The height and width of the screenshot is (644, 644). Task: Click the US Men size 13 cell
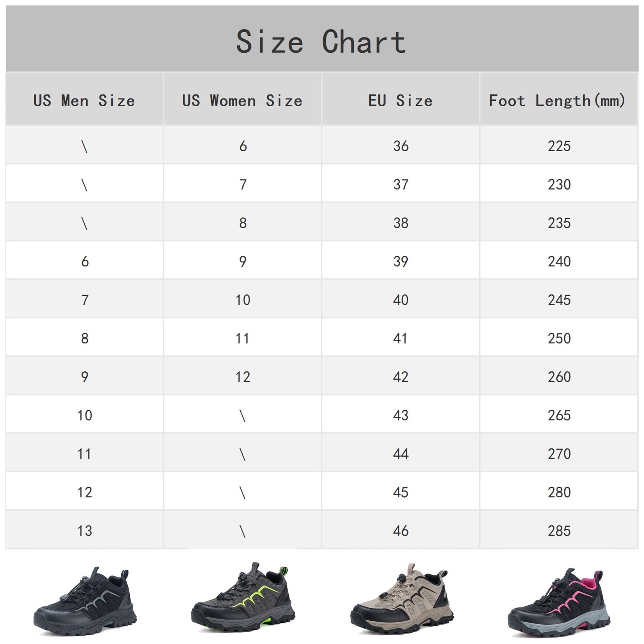coord(85,530)
